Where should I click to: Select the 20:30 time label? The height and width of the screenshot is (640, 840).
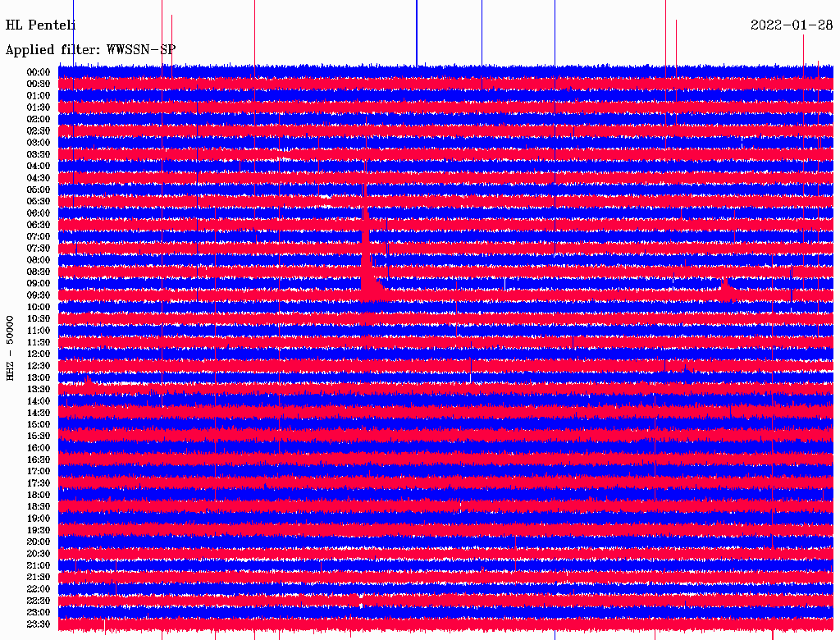click(39, 554)
